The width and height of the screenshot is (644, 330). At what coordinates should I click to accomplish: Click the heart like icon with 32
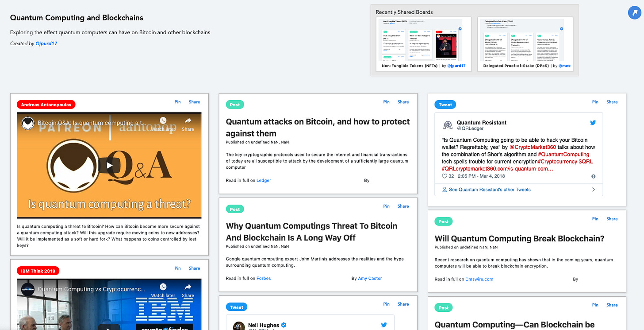coord(445,176)
